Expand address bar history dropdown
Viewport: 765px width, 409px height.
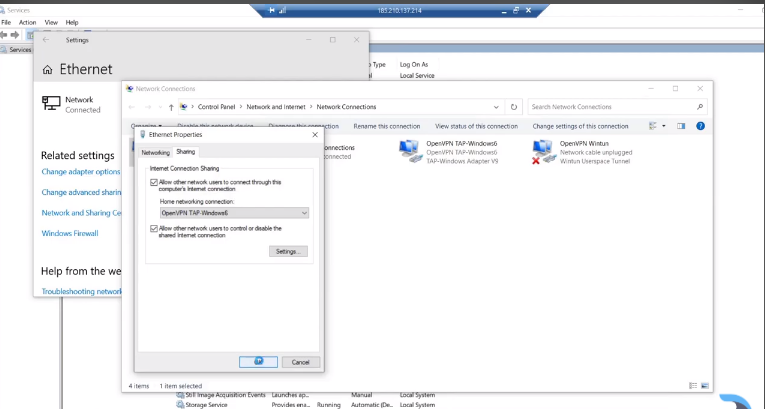tap(497, 107)
